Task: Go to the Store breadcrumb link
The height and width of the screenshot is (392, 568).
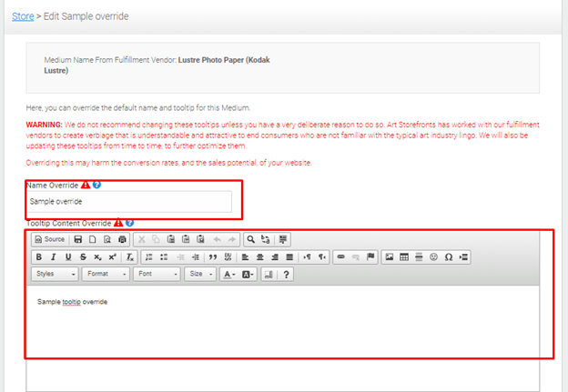Action: pos(23,16)
